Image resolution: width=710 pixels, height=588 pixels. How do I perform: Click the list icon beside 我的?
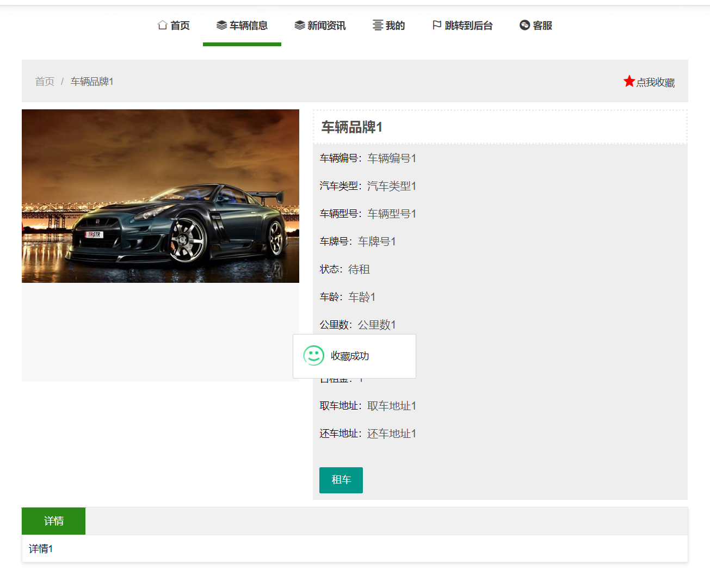click(x=378, y=25)
